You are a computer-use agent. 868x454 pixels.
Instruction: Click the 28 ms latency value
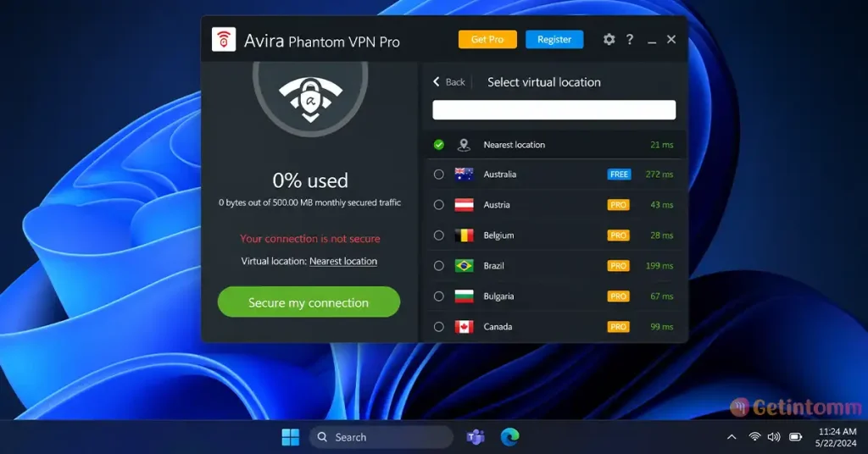[x=661, y=235]
